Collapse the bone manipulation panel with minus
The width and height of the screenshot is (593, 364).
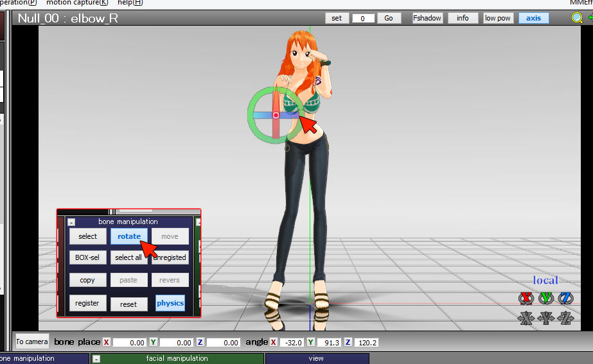coord(71,222)
